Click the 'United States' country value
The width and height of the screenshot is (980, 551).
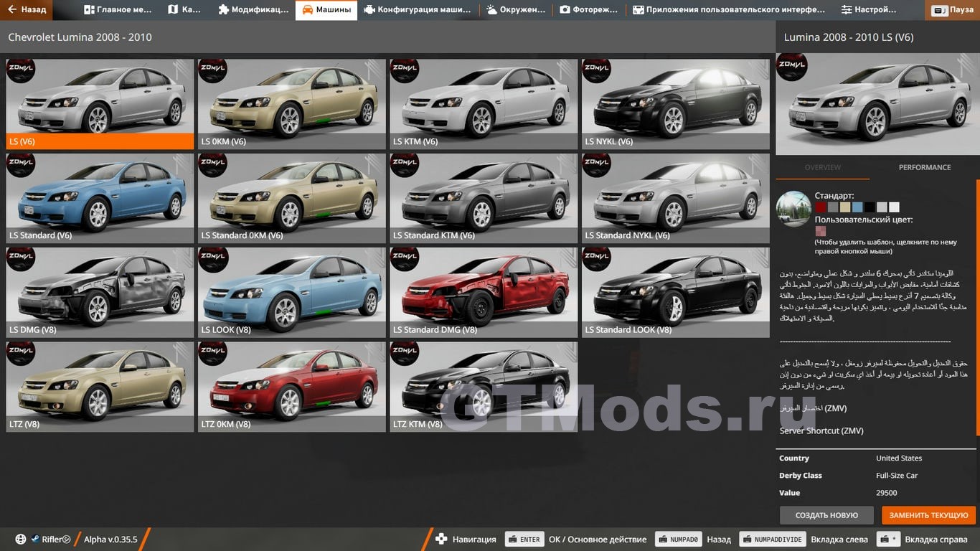click(x=899, y=458)
